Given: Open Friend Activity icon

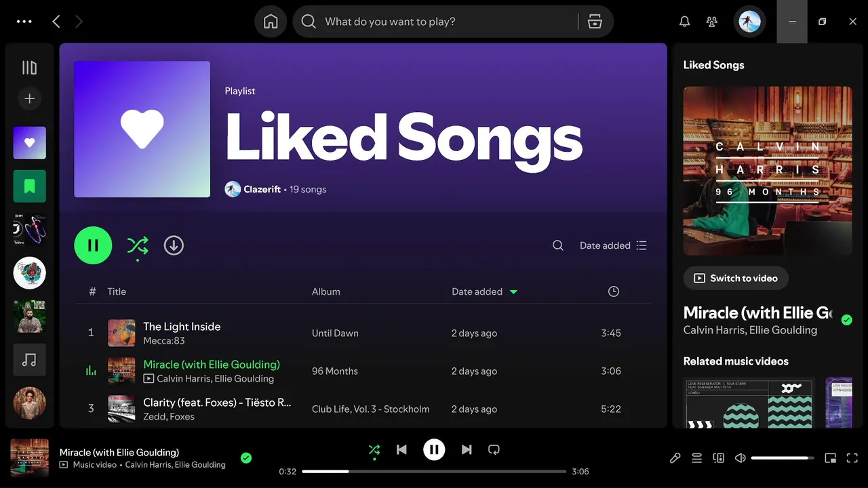Looking at the screenshot, I should tap(711, 22).
